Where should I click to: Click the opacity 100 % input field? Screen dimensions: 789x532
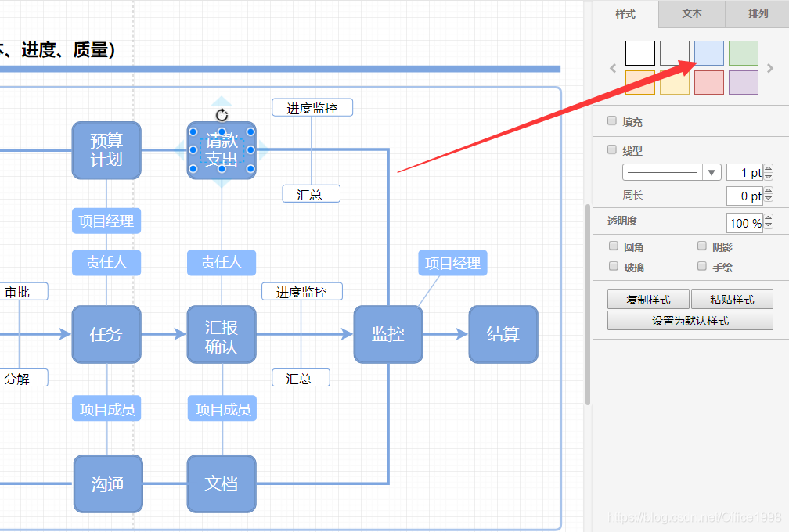coord(745,223)
